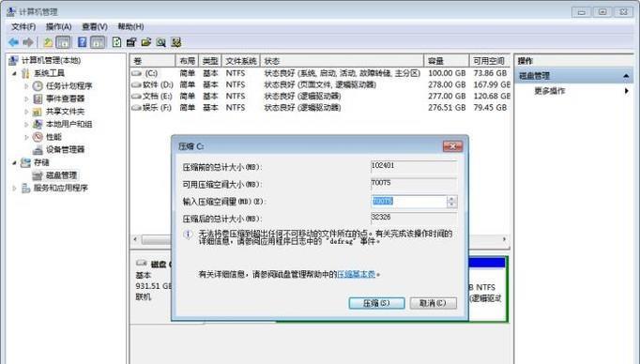Click the last toolbar icon with checkmark
640x364 pixels.
[x=175, y=42]
